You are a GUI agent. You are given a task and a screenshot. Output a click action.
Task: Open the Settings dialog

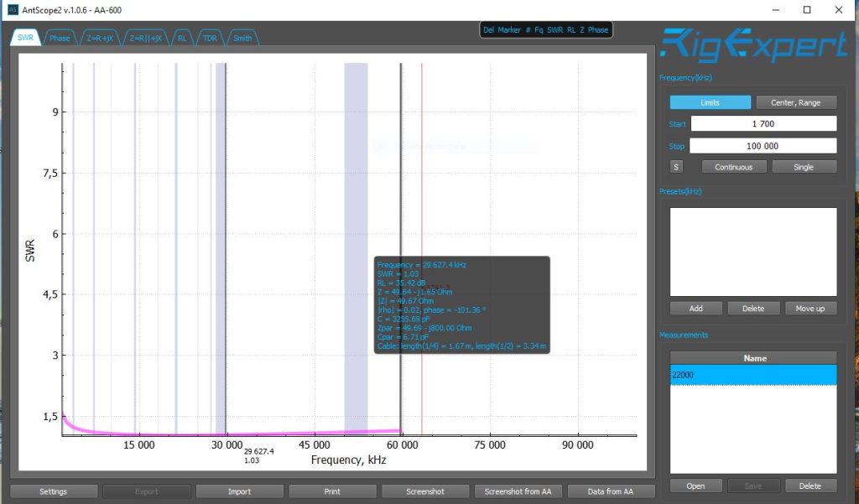(x=53, y=491)
